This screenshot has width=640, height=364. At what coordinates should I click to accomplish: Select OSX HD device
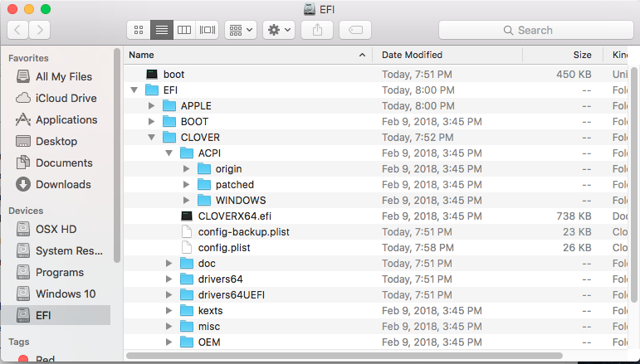56,229
